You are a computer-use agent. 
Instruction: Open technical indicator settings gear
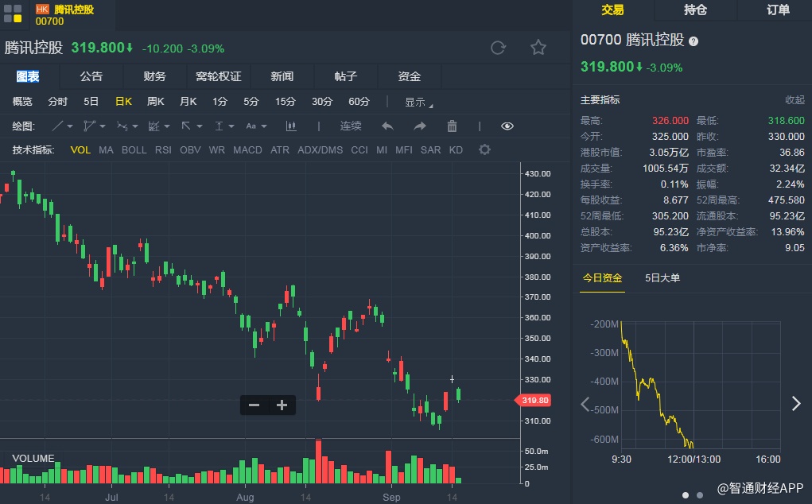[x=484, y=149]
